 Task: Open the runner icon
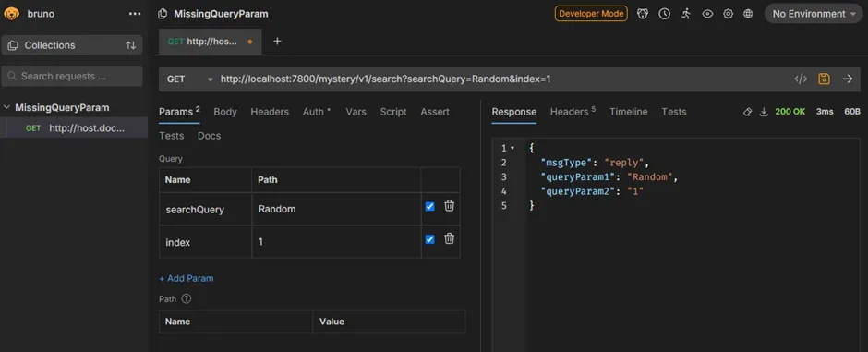(x=686, y=14)
